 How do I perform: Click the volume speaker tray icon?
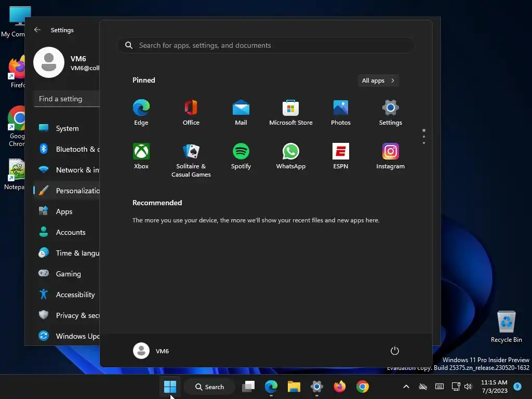click(x=468, y=387)
